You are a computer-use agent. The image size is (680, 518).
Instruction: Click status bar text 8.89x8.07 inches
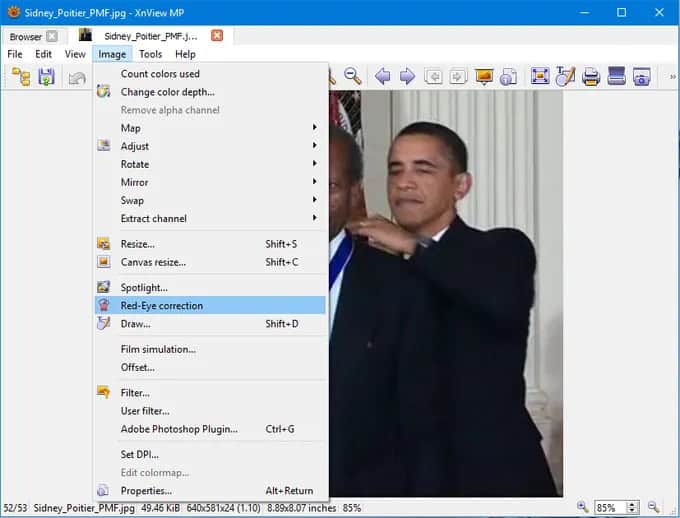tap(301, 508)
